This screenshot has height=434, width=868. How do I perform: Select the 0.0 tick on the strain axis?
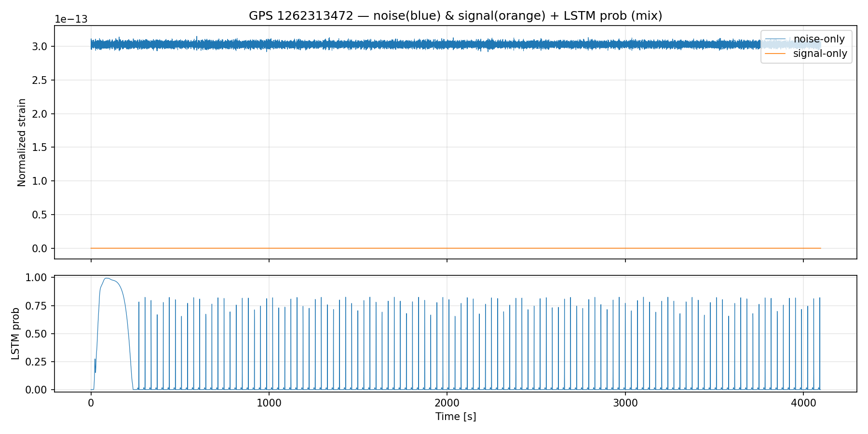coord(40,248)
